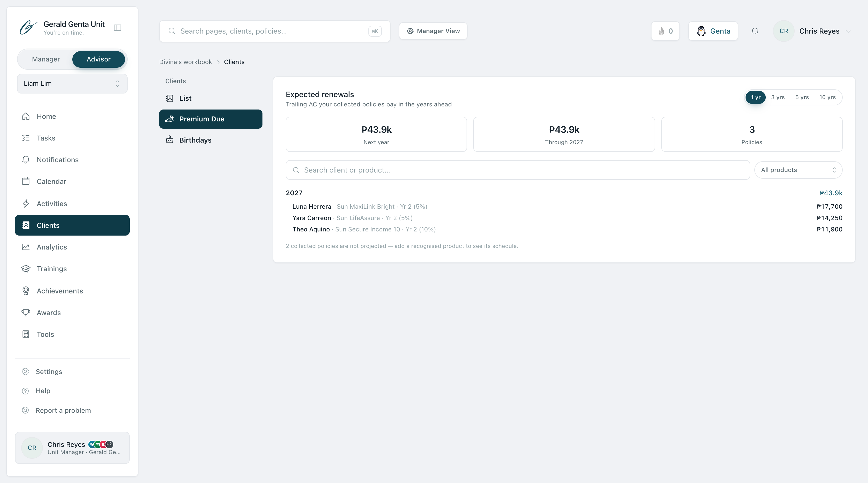This screenshot has width=868, height=483.
Task: Open the Genta penguin assistant
Action: (713, 31)
